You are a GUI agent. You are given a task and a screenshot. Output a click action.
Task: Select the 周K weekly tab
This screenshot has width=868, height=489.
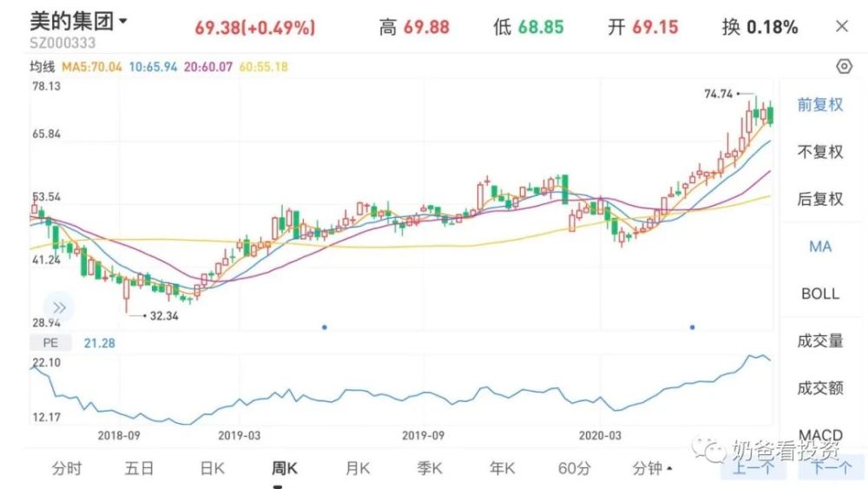[285, 468]
